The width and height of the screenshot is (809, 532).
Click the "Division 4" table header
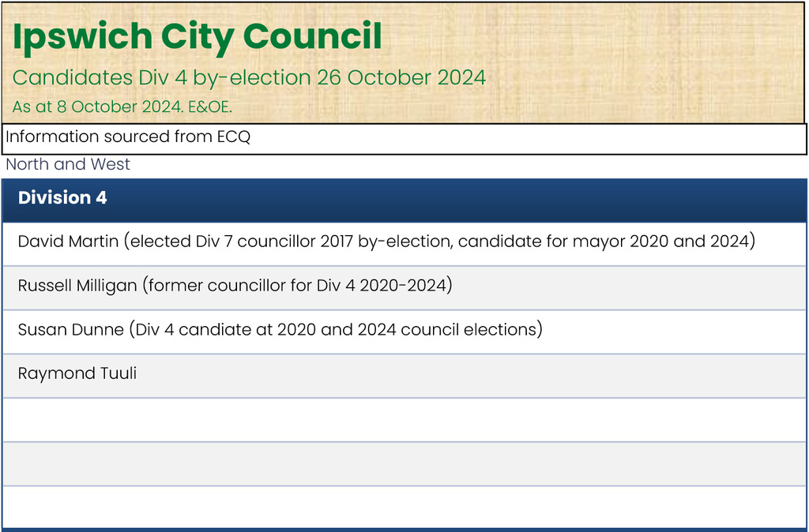pyautogui.click(x=62, y=198)
